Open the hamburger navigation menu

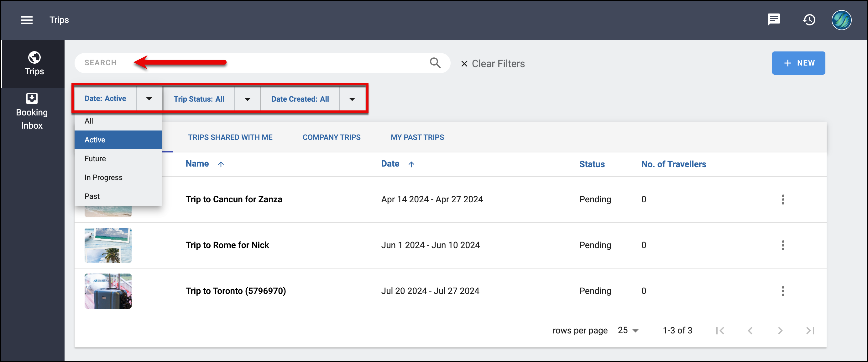pos(27,20)
